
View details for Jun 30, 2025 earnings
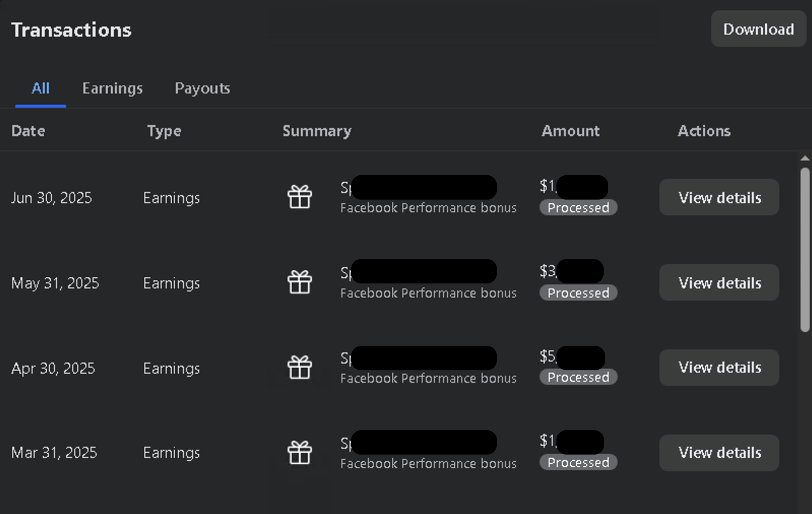coord(719,197)
